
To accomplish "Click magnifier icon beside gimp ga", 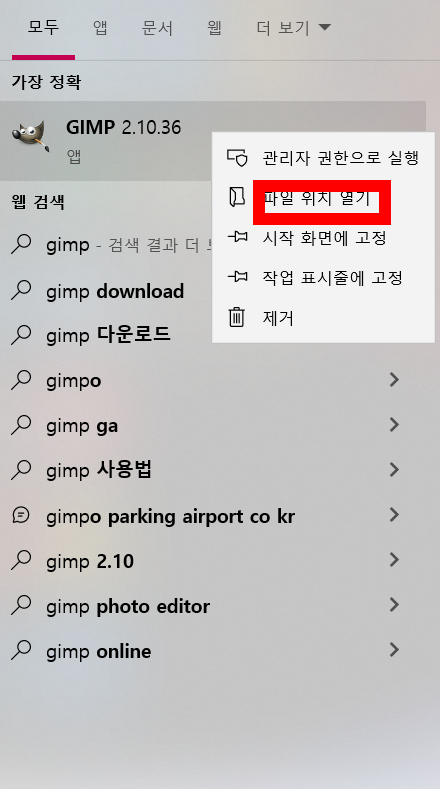I will (21, 425).
